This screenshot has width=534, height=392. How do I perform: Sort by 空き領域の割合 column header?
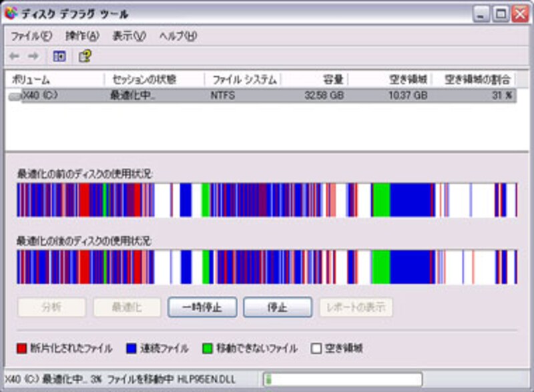474,79
